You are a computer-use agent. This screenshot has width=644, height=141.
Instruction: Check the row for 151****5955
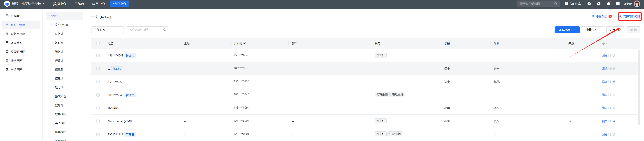(x=98, y=82)
